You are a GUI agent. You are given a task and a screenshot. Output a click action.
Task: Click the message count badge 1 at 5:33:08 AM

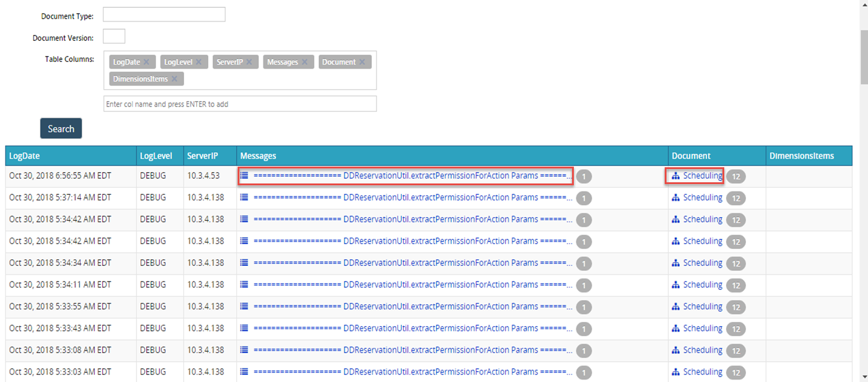pyautogui.click(x=583, y=351)
